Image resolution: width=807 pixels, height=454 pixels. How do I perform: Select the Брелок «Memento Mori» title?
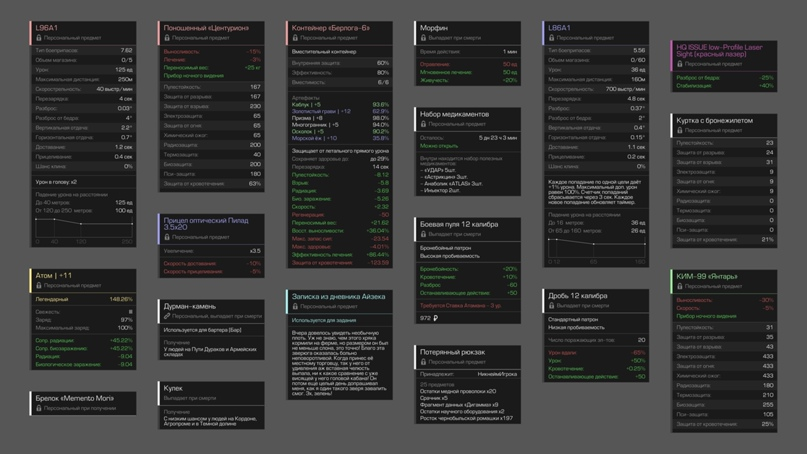pos(75,398)
